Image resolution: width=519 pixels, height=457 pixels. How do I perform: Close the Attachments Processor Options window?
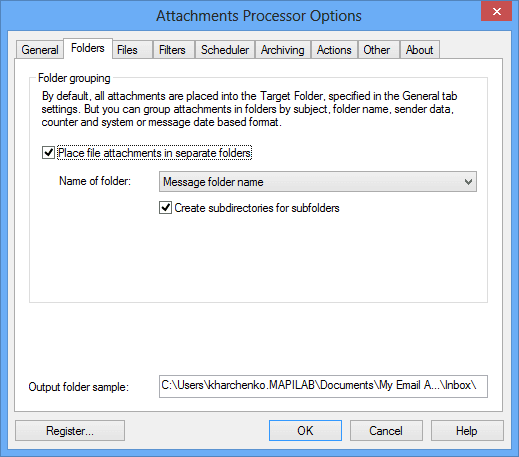coord(497,12)
